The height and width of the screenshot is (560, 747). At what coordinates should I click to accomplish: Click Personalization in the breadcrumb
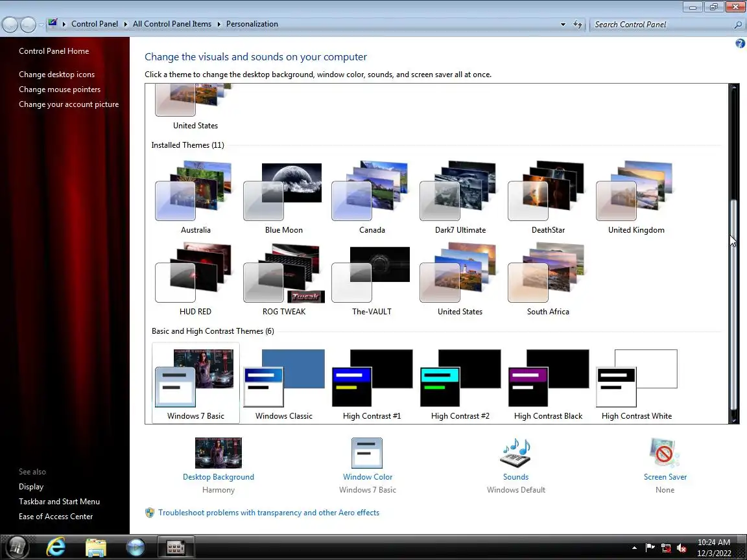[252, 24]
